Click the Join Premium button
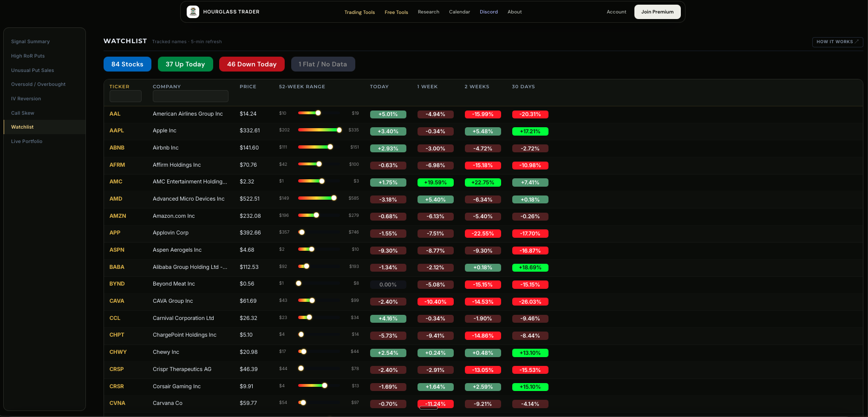The width and height of the screenshot is (868, 417). pyautogui.click(x=657, y=12)
